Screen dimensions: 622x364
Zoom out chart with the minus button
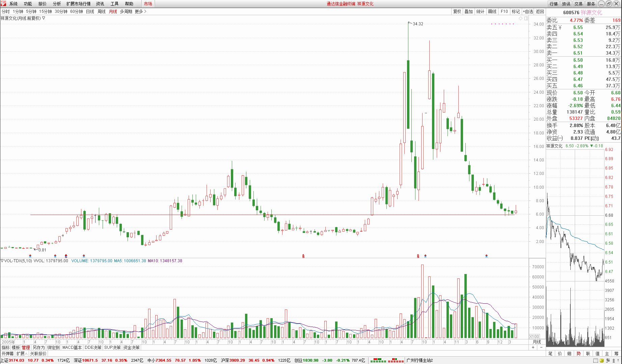point(541,347)
